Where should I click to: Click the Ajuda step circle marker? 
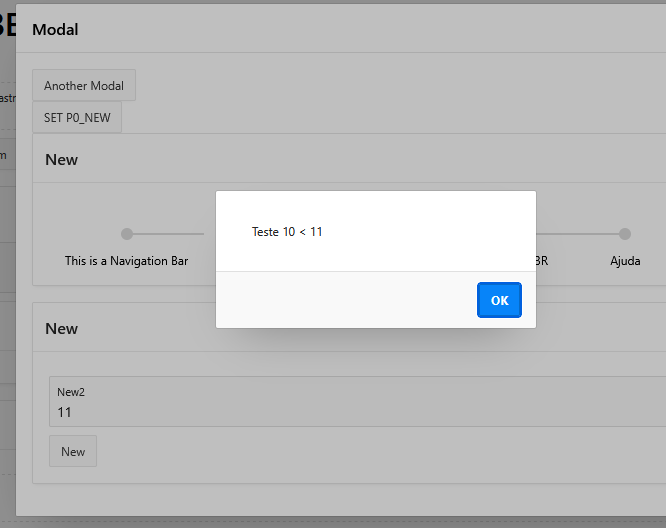[x=625, y=234]
